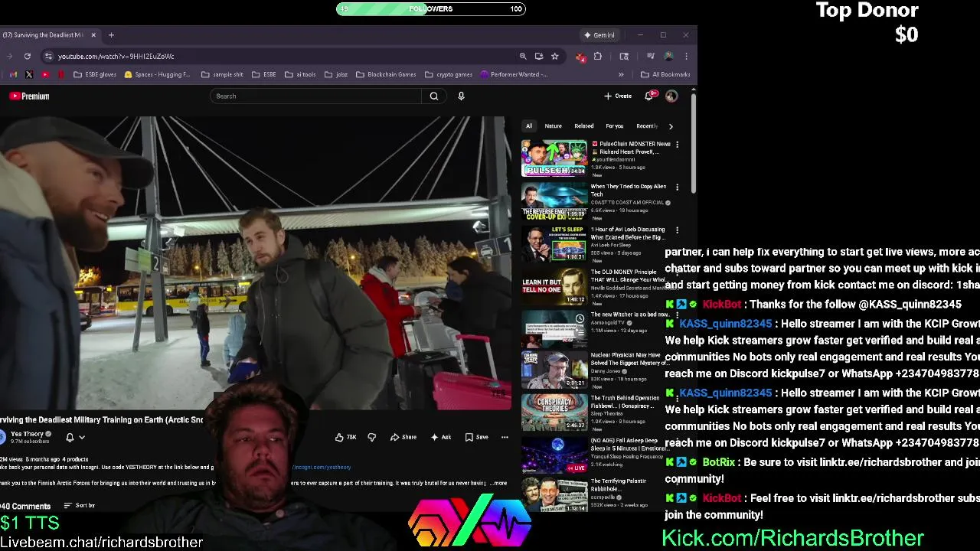Image resolution: width=980 pixels, height=551 pixels.
Task: Open the incogni.com/yestheory link
Action: 322,467
